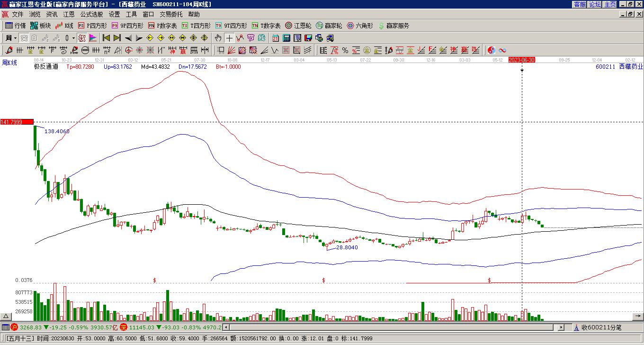644x345 pixels.
Task: Click the black right triangle arrow
Action: click(139, 38)
